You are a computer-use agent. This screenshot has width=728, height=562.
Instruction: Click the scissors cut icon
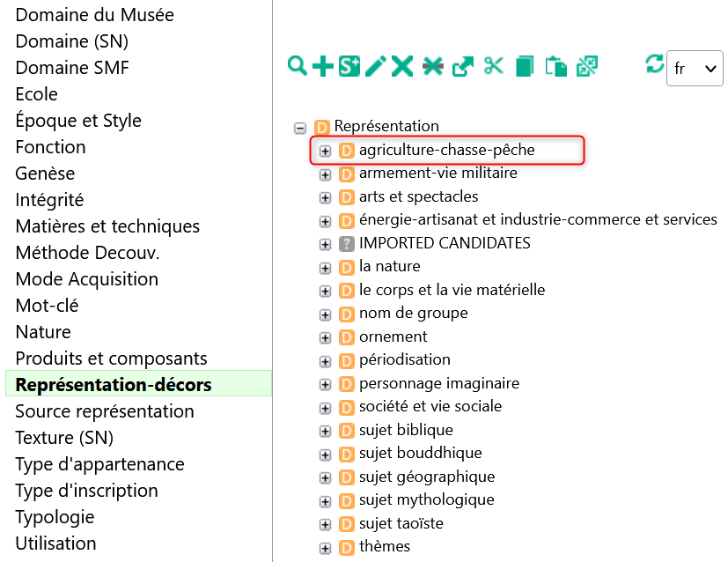(x=493, y=65)
